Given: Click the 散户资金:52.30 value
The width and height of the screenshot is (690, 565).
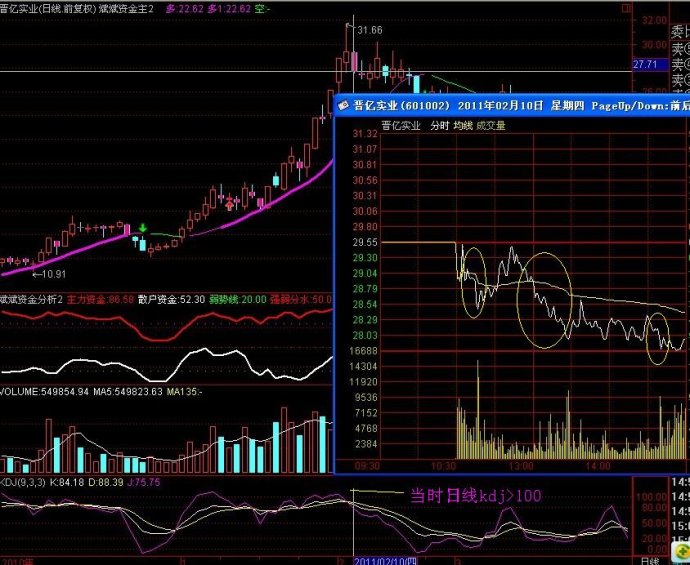Looking at the screenshot, I should (x=171, y=300).
